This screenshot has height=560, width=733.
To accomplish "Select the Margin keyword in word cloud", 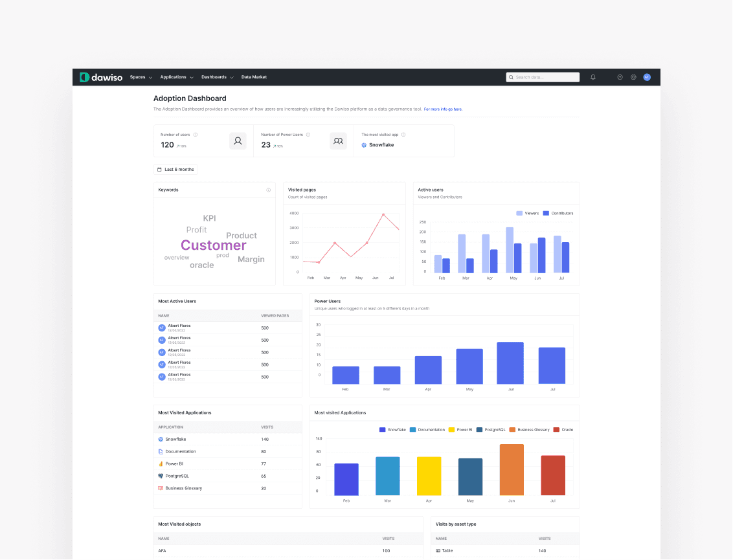I will [x=251, y=260].
